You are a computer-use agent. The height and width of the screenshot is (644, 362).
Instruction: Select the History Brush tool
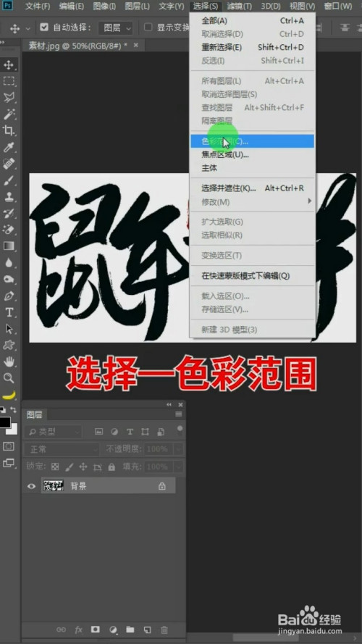[x=9, y=213]
